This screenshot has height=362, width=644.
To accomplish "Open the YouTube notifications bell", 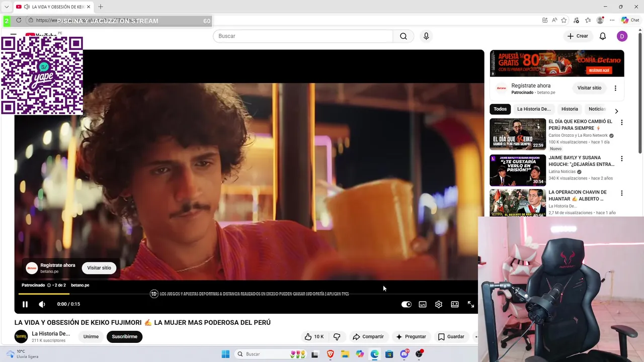I will coord(603,36).
